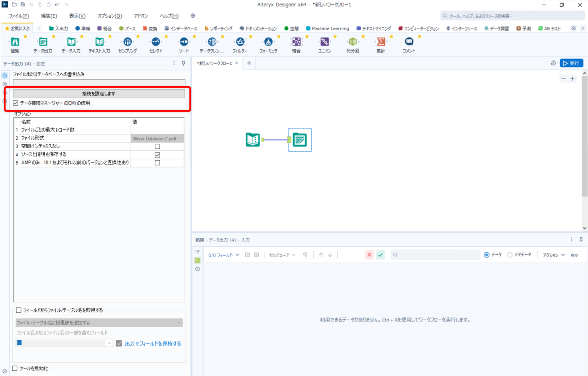The height and width of the screenshot is (376, 588).
Task: Select the データクレンジング tool icon
Action: [212, 42]
